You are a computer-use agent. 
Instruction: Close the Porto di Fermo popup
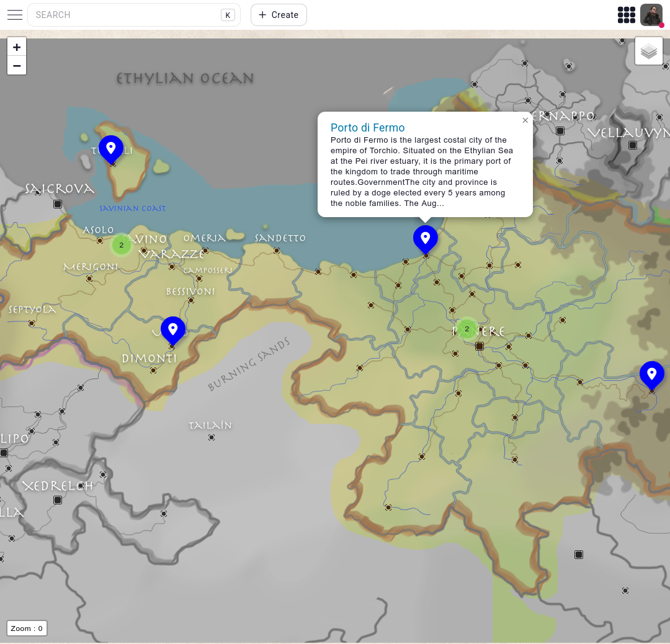coord(525,120)
